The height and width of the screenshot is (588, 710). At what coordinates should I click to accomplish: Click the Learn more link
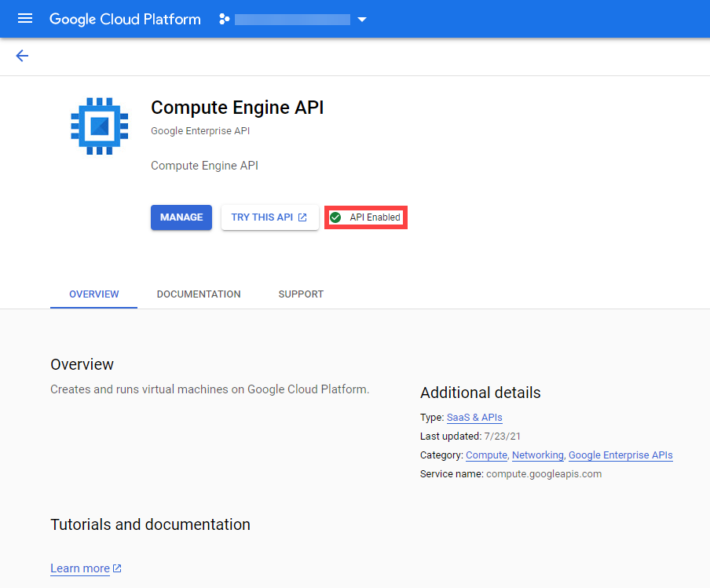(x=80, y=568)
